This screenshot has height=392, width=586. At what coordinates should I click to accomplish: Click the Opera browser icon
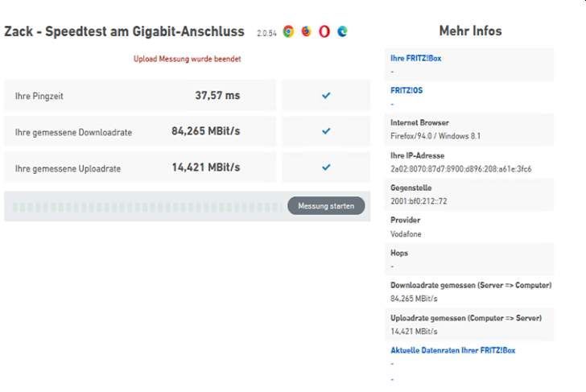coord(324,31)
